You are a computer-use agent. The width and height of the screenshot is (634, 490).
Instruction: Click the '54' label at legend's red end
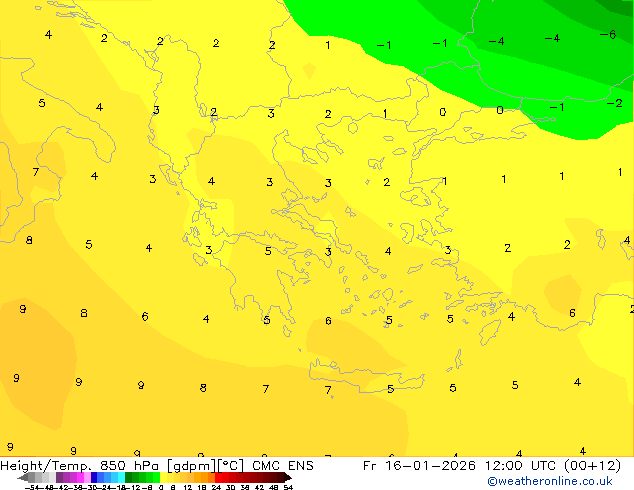[288, 487]
